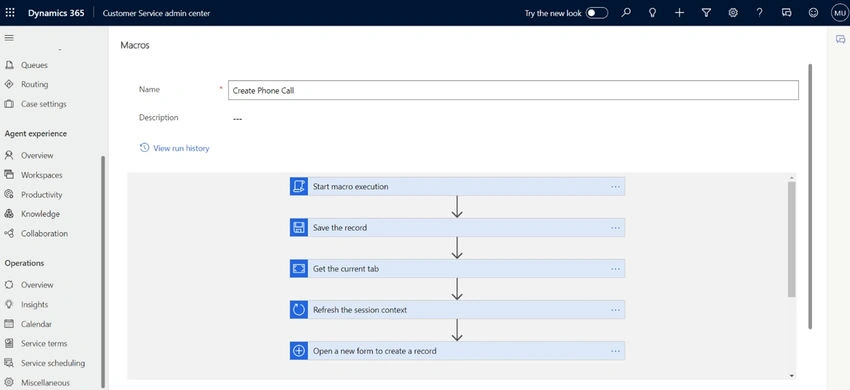Image resolution: width=850 pixels, height=390 pixels.
Task: Click the macro designer vertical scrollbar
Action: (791, 239)
